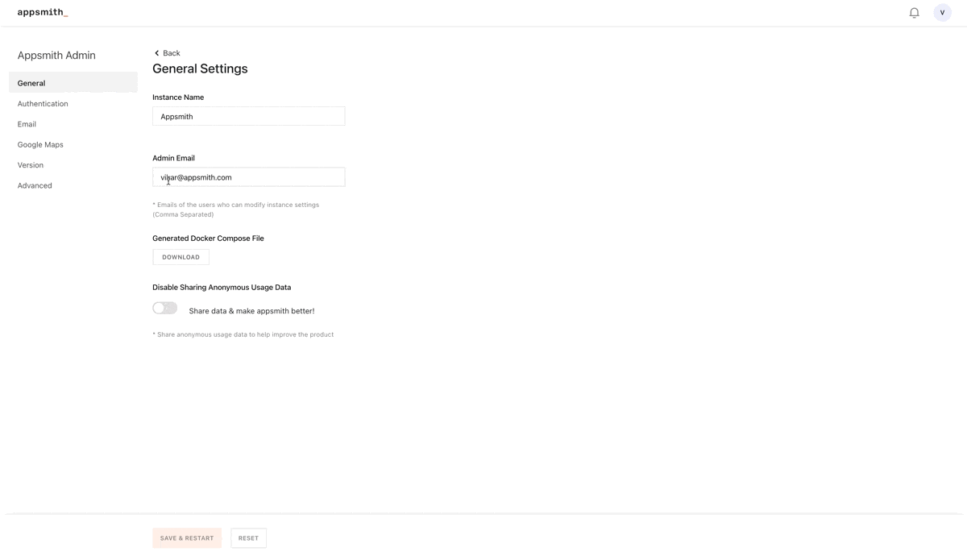Click the appsmith logo

[43, 13]
